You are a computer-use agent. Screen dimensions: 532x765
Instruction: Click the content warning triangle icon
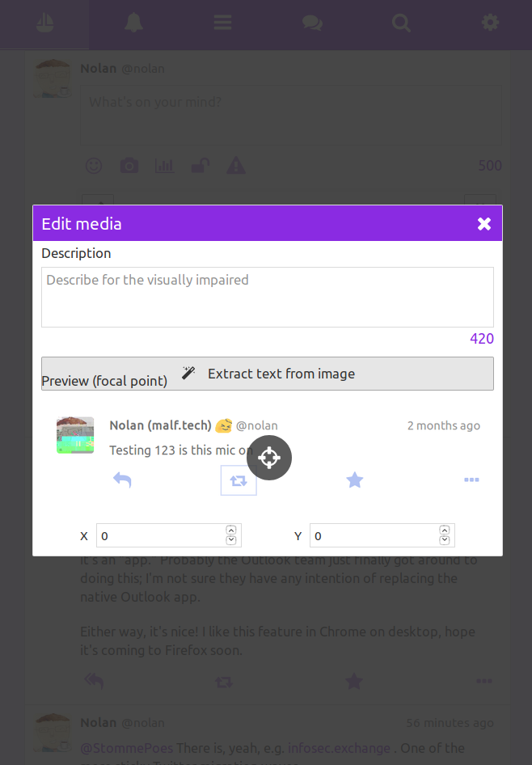point(236,166)
